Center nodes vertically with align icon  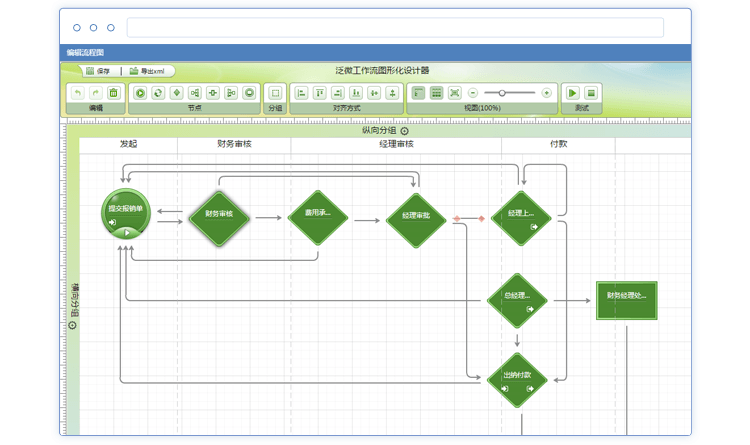(x=392, y=93)
